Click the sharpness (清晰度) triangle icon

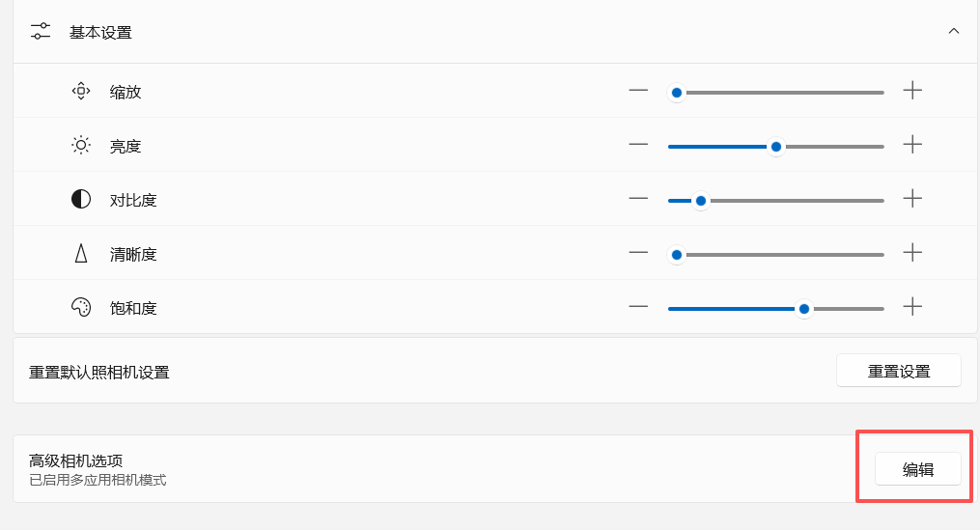(x=81, y=254)
